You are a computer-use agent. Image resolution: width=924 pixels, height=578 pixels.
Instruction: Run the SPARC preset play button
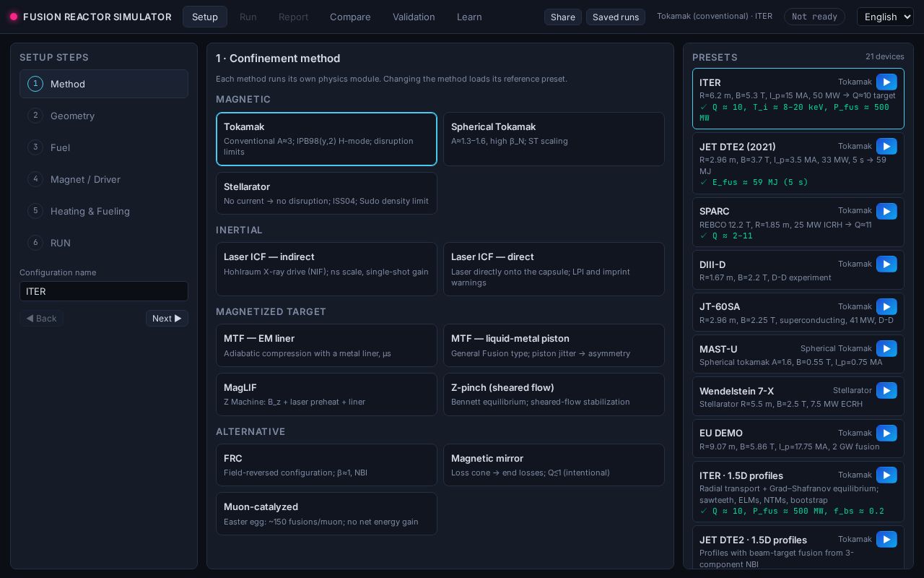[886, 211]
